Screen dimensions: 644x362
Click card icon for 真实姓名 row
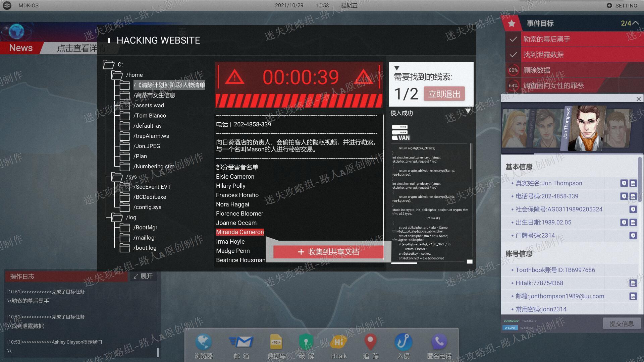pyautogui.click(x=633, y=183)
